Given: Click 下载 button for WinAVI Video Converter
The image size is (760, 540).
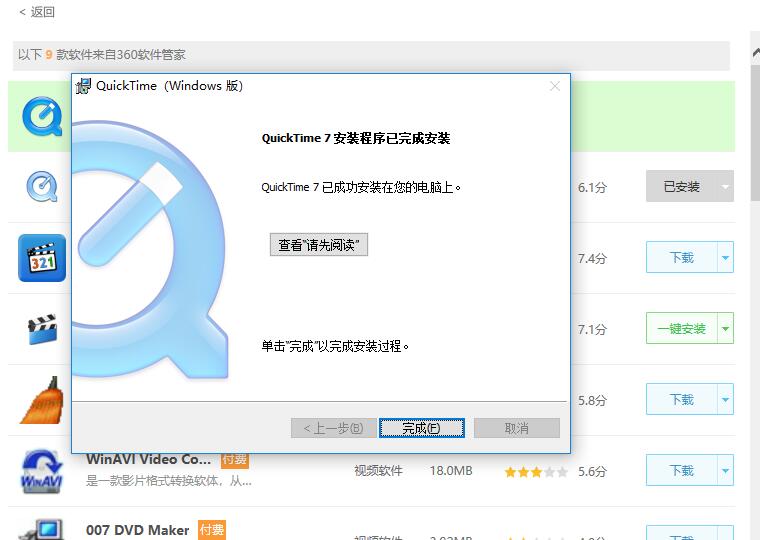Looking at the screenshot, I should 681,470.
